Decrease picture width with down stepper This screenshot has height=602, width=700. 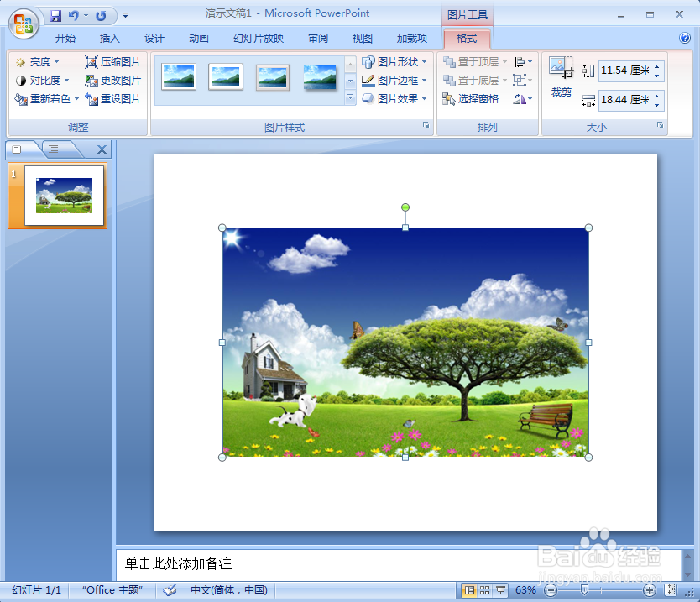(657, 104)
